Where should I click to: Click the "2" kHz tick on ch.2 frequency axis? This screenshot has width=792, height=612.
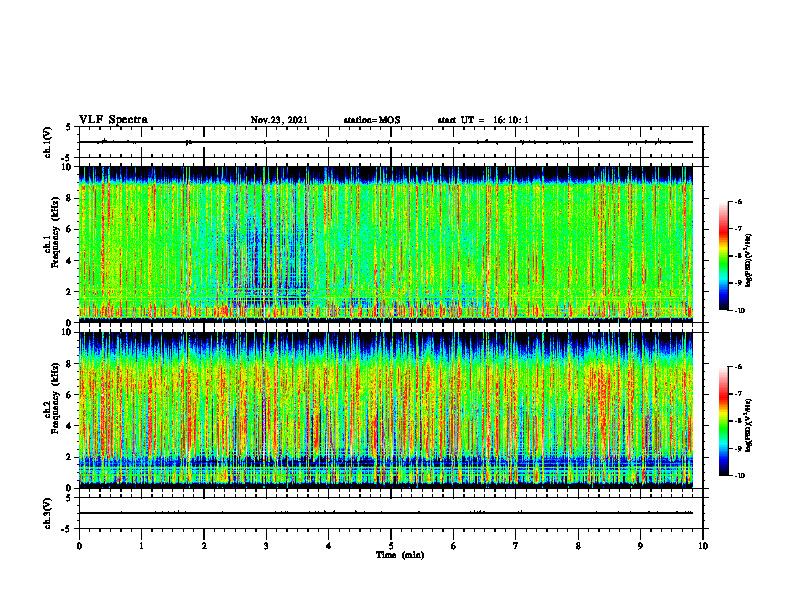pyautogui.click(x=70, y=457)
